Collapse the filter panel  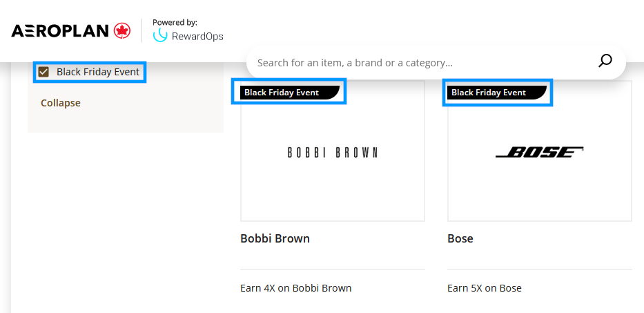[x=60, y=103]
